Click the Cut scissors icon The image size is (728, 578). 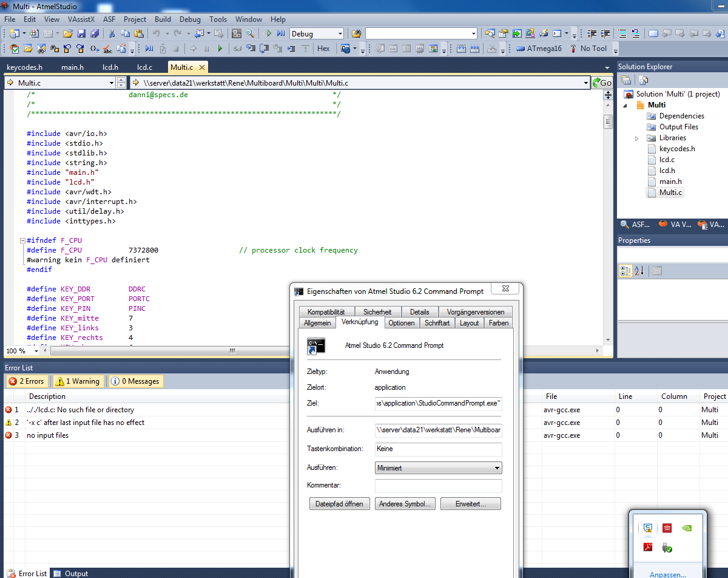[112, 33]
